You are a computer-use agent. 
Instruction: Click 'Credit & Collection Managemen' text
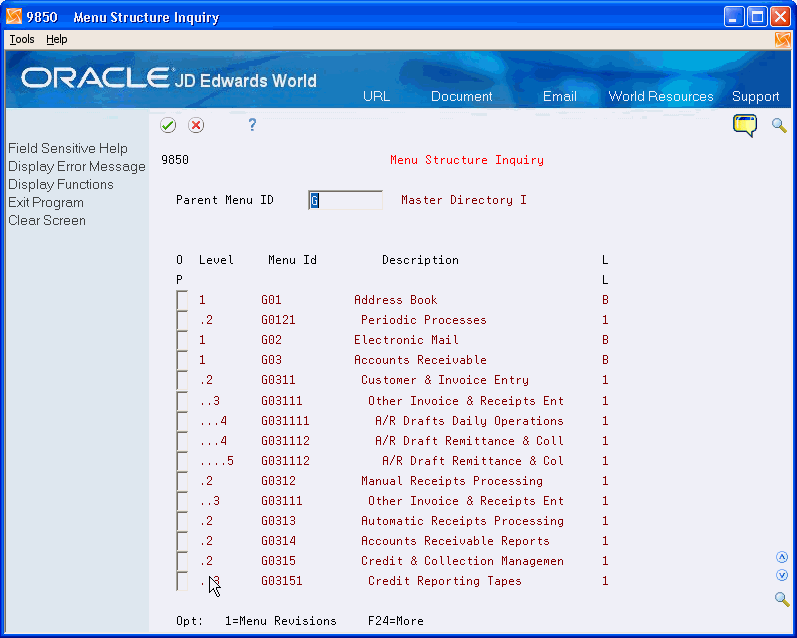pyautogui.click(x=462, y=561)
